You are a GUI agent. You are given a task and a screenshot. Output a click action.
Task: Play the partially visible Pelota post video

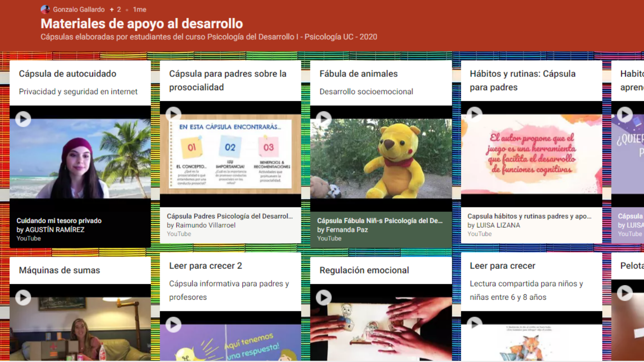pos(625,293)
